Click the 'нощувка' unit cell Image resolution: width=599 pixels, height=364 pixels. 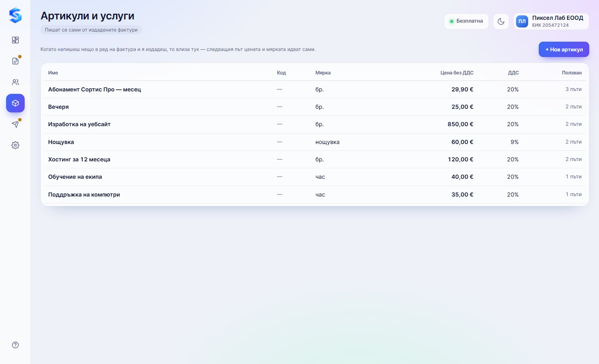pos(327,142)
